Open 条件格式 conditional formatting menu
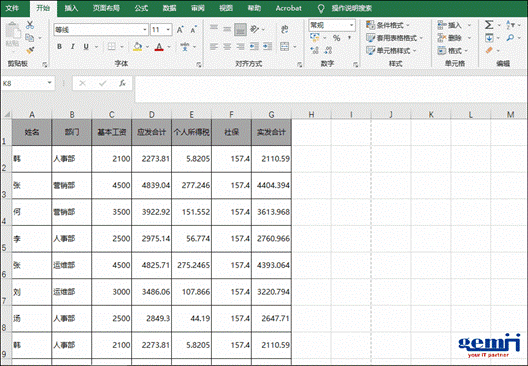This screenshot has height=366, width=528. coord(388,25)
